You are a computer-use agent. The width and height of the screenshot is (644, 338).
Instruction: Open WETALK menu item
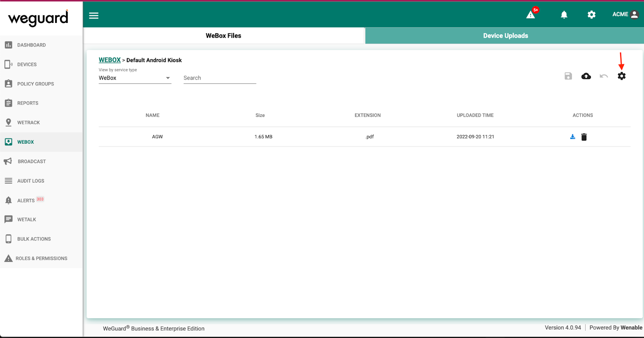coord(27,220)
